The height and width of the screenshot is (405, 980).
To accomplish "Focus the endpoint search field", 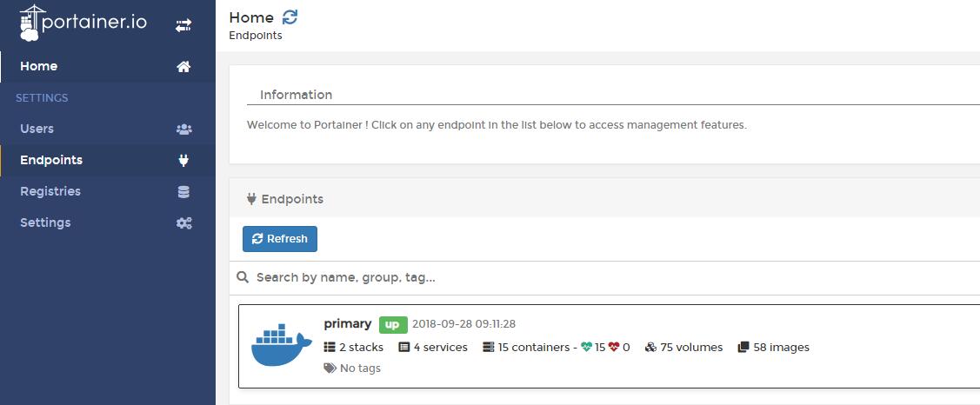I will 606,277.
